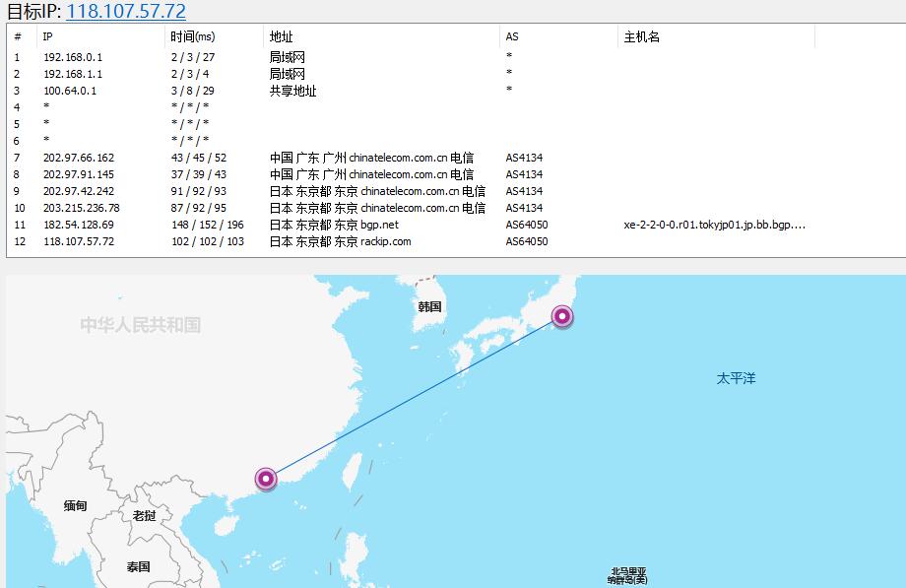
Task: Click hop number 5 row
Action: (17, 124)
